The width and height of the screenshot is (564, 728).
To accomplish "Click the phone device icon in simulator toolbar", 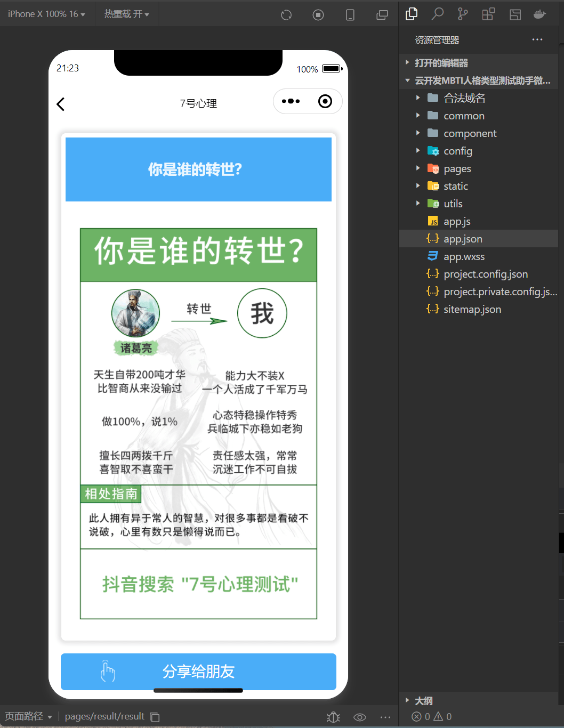I will [x=350, y=15].
